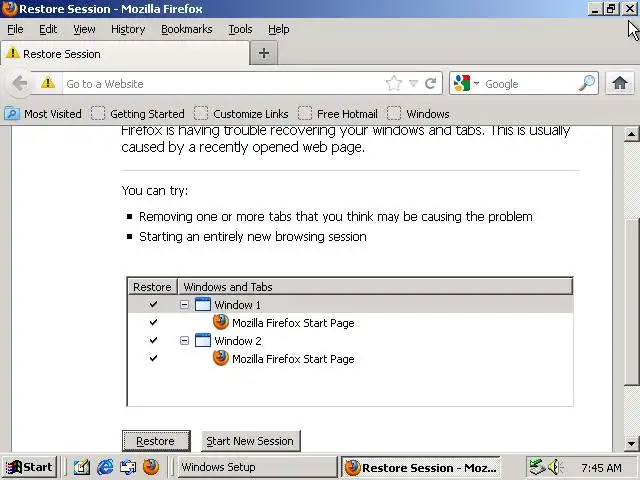Image resolution: width=640 pixels, height=480 pixels.
Task: Open the Windows bookmark
Action: 418,114
